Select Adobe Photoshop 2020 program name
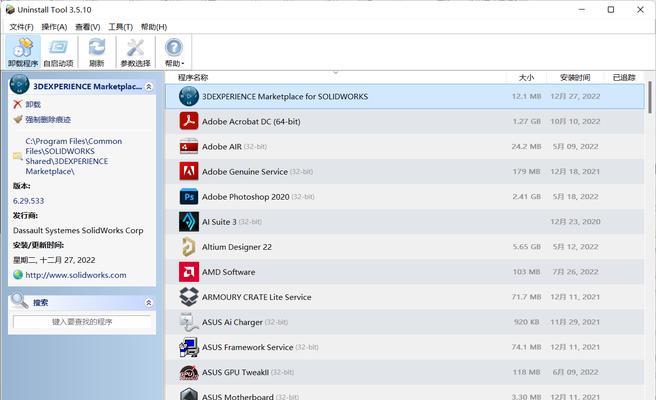 pos(246,197)
